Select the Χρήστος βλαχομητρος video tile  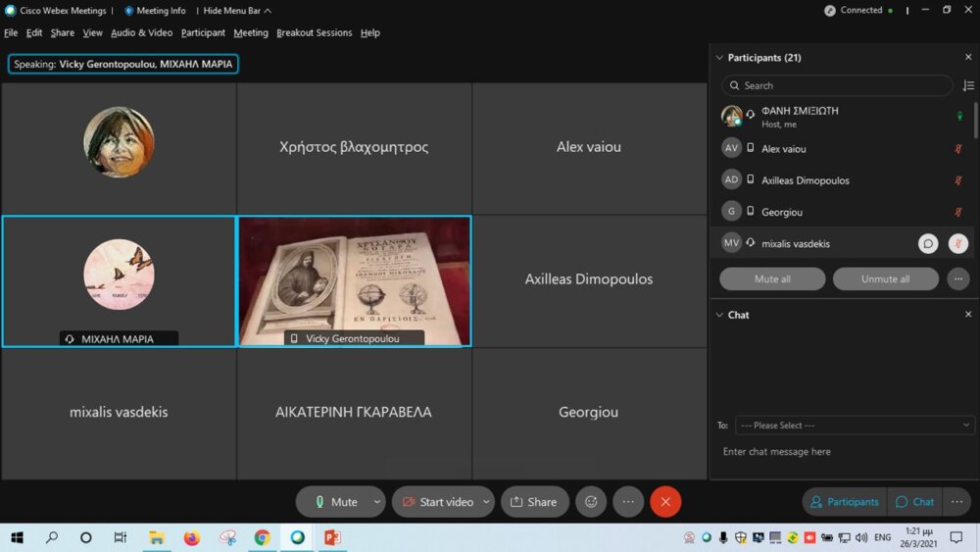tap(355, 148)
